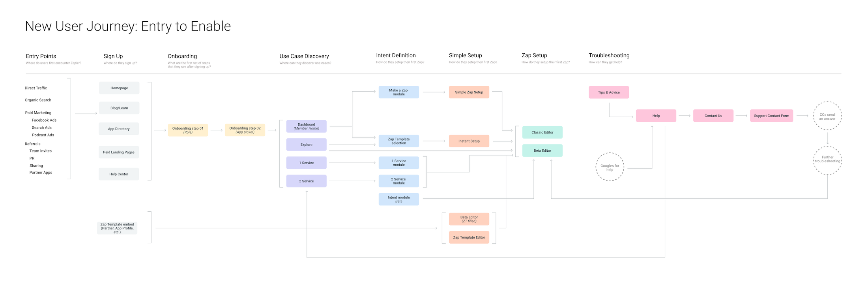This screenshot has height=282, width=868.
Task: Click the Classic Editor box
Action: tap(542, 132)
